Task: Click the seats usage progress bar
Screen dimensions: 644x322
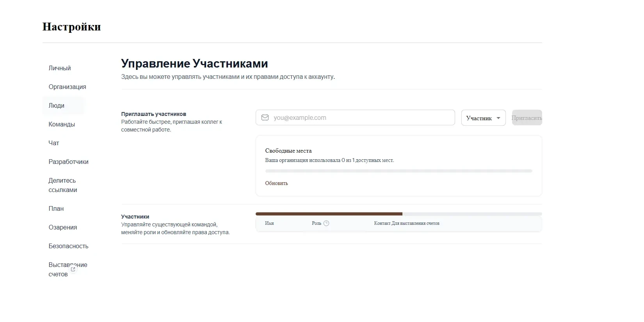Action: [x=398, y=171]
